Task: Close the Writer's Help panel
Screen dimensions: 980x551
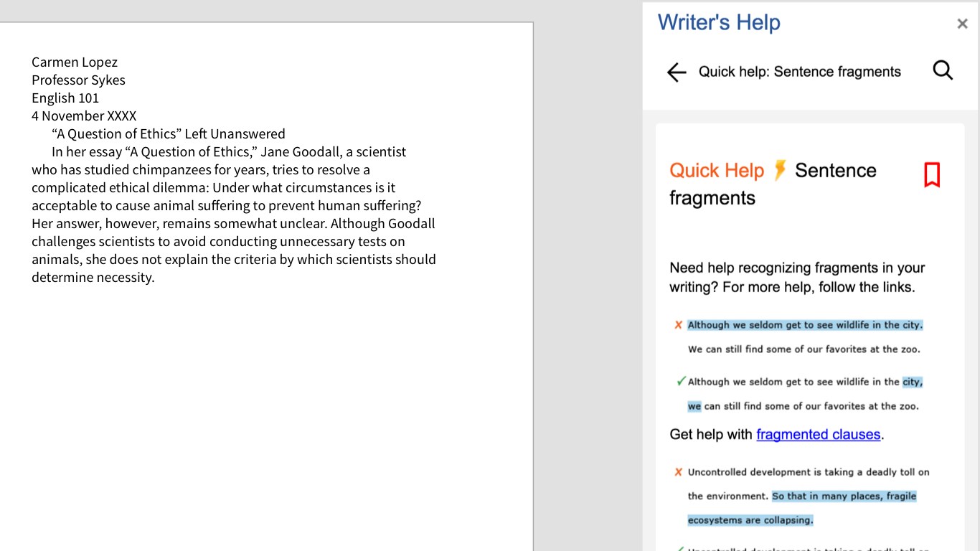Action: [962, 24]
